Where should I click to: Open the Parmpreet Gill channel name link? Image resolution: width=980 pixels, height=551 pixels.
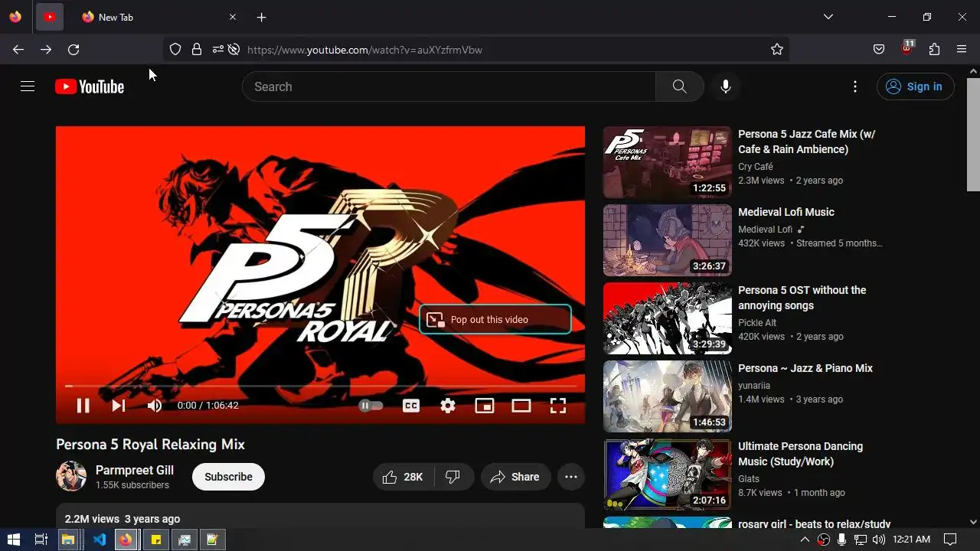(135, 470)
